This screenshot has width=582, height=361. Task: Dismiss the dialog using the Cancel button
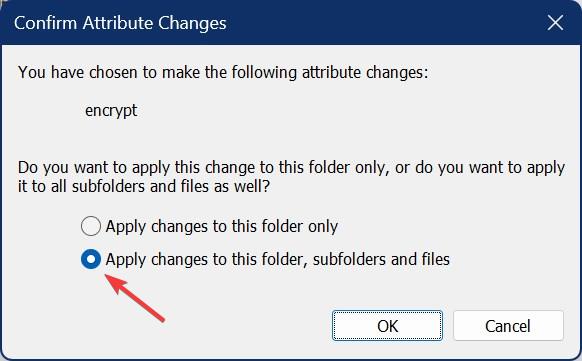508,326
